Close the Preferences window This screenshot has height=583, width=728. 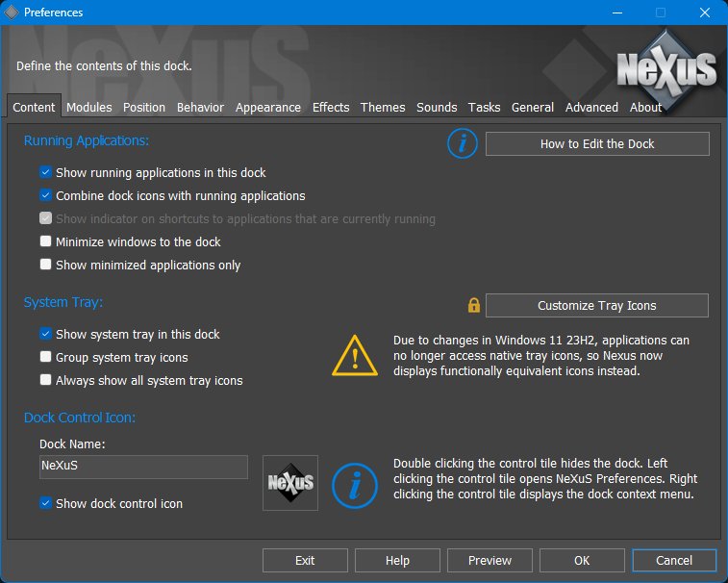pyautogui.click(x=704, y=13)
